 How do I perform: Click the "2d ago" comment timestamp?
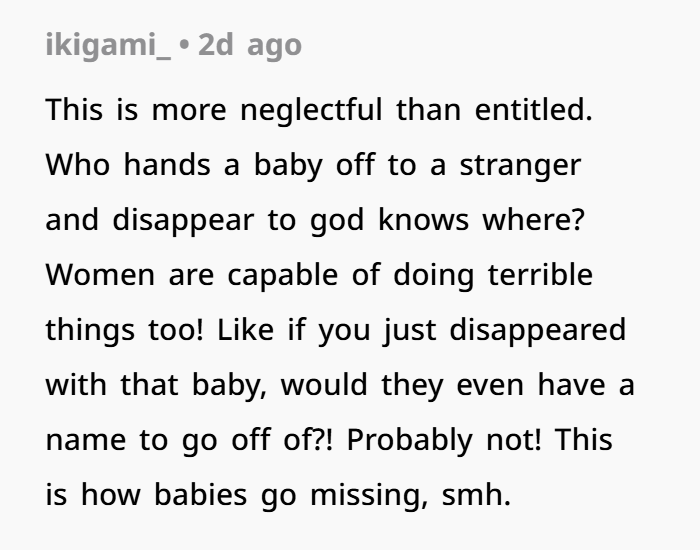pyautogui.click(x=250, y=47)
